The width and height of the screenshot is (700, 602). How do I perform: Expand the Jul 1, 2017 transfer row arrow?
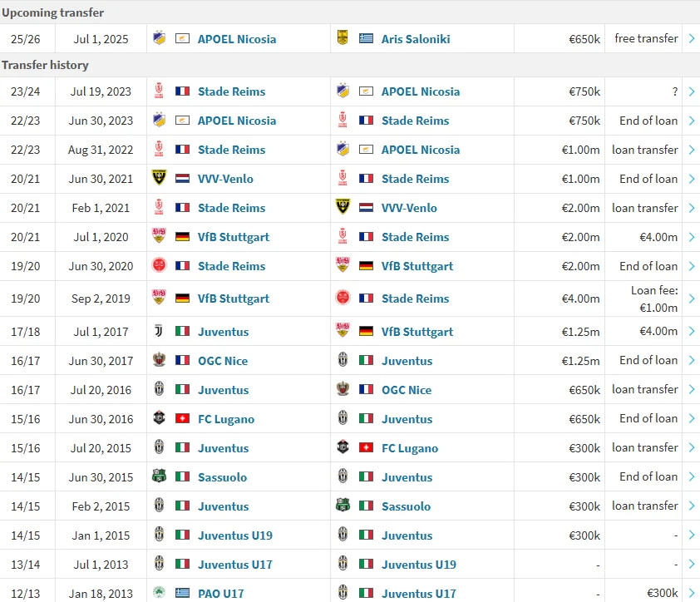click(691, 332)
